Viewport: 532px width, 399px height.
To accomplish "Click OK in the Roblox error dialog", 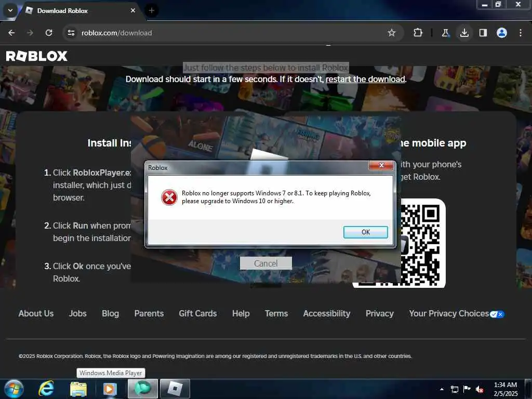I will [x=365, y=232].
